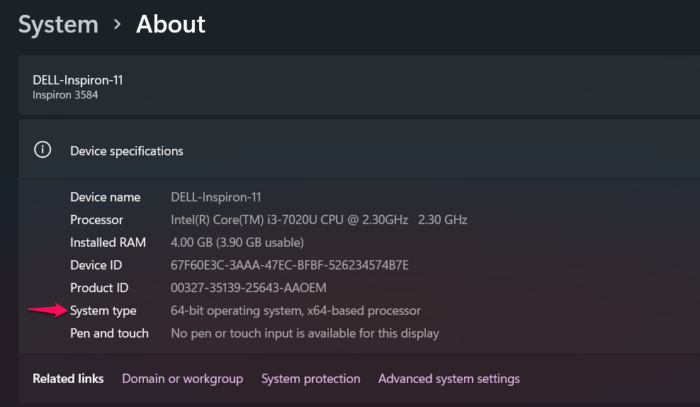The image size is (700, 407).
Task: Open the System protection link
Action: pos(310,379)
